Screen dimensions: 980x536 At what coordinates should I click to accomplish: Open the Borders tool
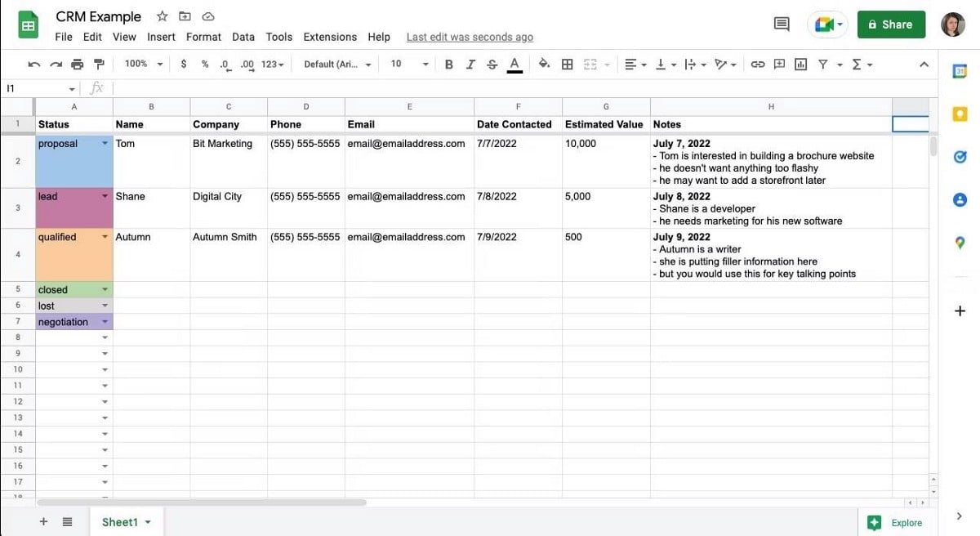(x=567, y=64)
